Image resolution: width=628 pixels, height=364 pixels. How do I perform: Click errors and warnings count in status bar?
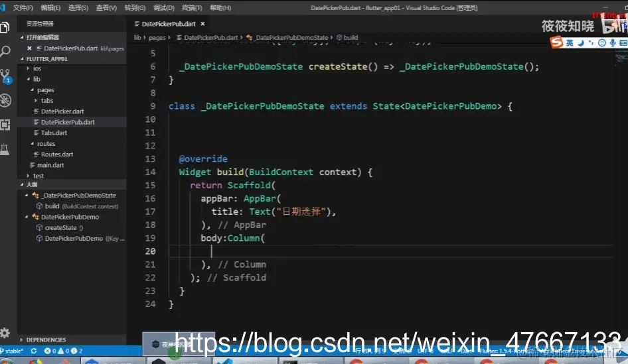tap(63, 351)
